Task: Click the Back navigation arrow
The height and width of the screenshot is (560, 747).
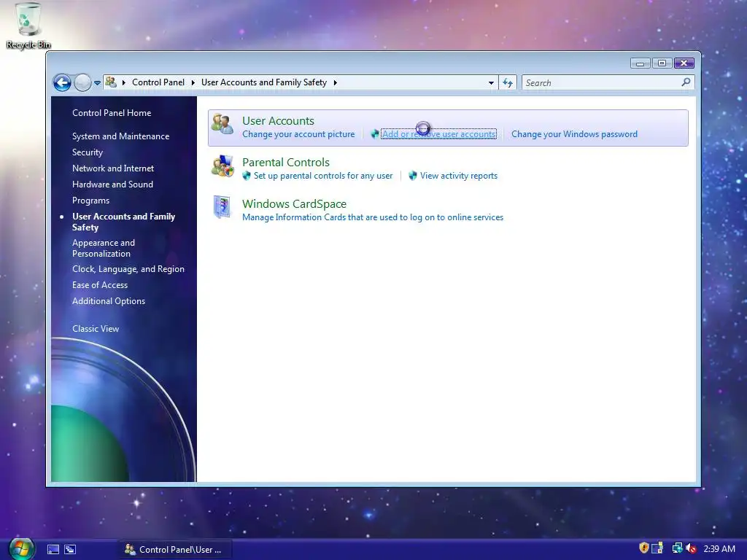Action: 62,83
